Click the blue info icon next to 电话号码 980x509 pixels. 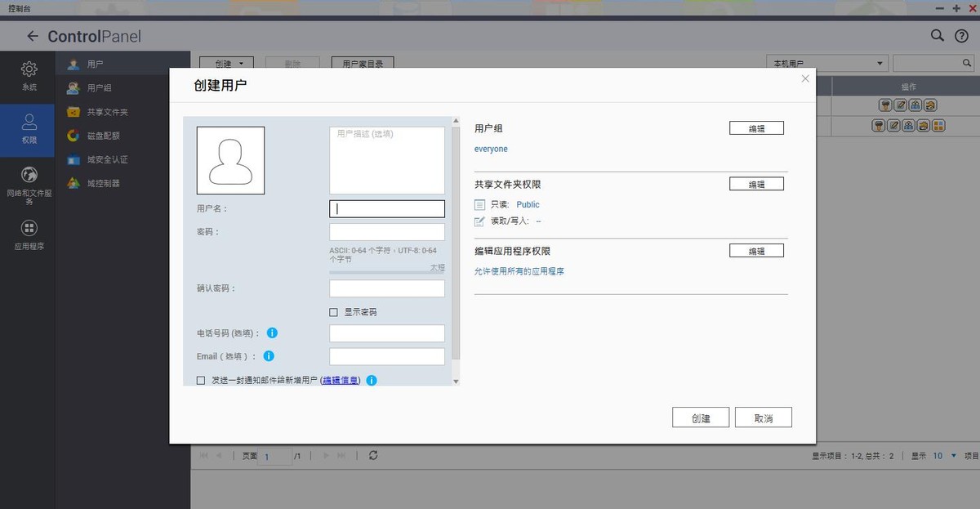tap(272, 333)
